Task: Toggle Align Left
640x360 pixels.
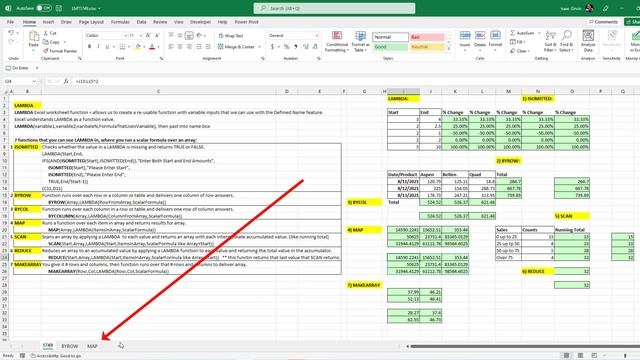Action: point(171,47)
